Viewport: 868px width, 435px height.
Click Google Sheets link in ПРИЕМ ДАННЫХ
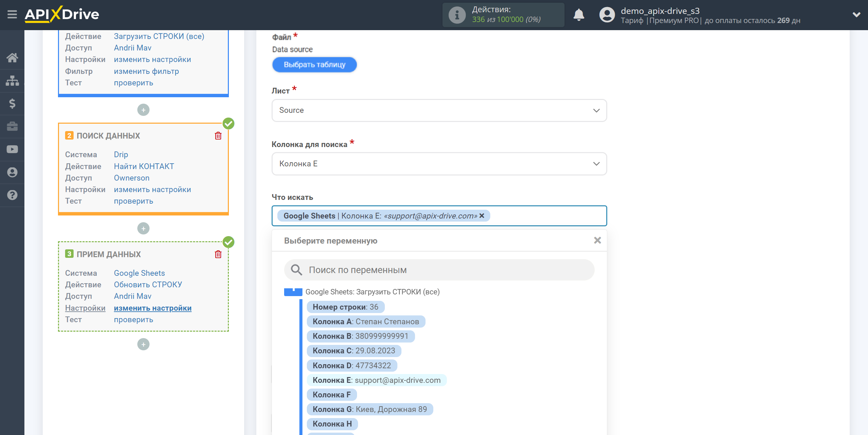pyautogui.click(x=139, y=273)
